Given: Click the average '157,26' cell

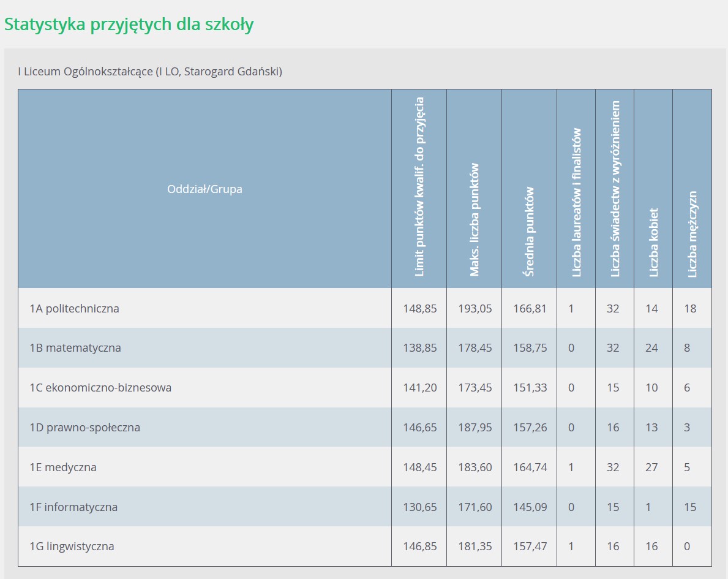Looking at the screenshot, I should point(530,428).
